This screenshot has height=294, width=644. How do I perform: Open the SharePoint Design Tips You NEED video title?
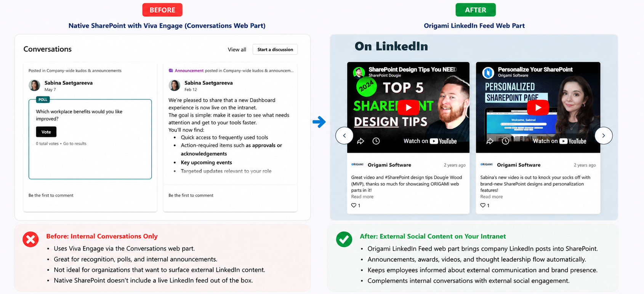click(413, 69)
